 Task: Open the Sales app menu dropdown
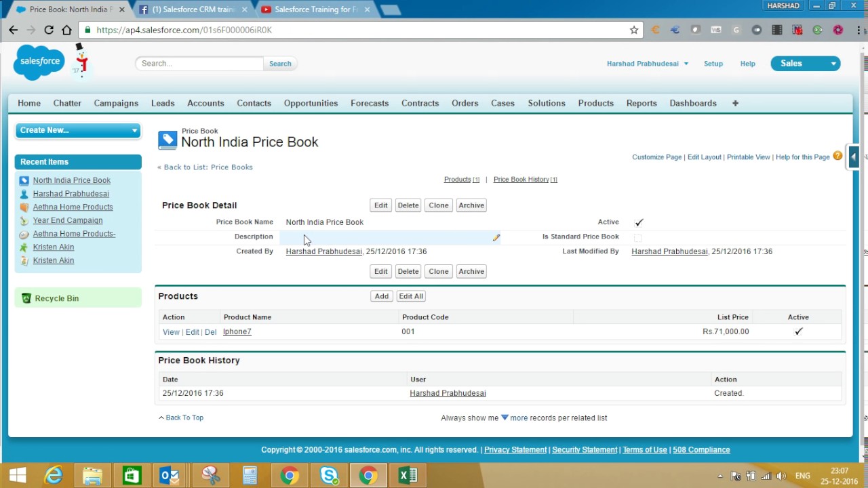806,63
